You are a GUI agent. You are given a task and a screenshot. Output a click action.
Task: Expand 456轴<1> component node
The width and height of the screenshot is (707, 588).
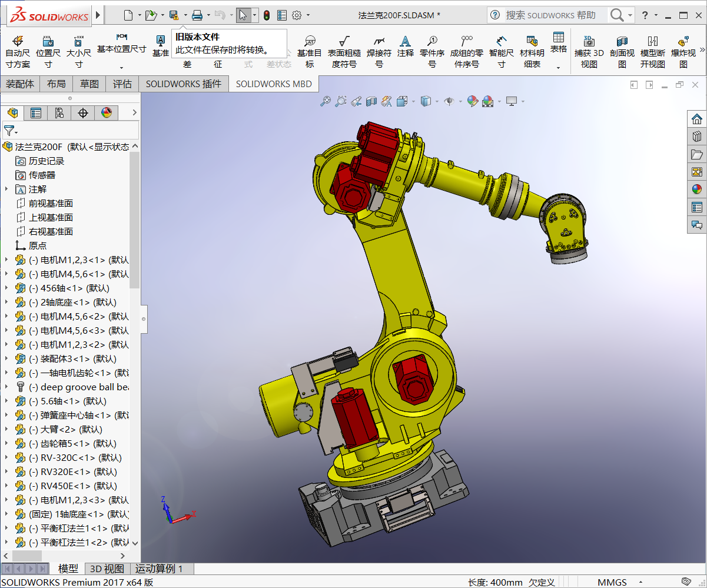tap(6, 288)
